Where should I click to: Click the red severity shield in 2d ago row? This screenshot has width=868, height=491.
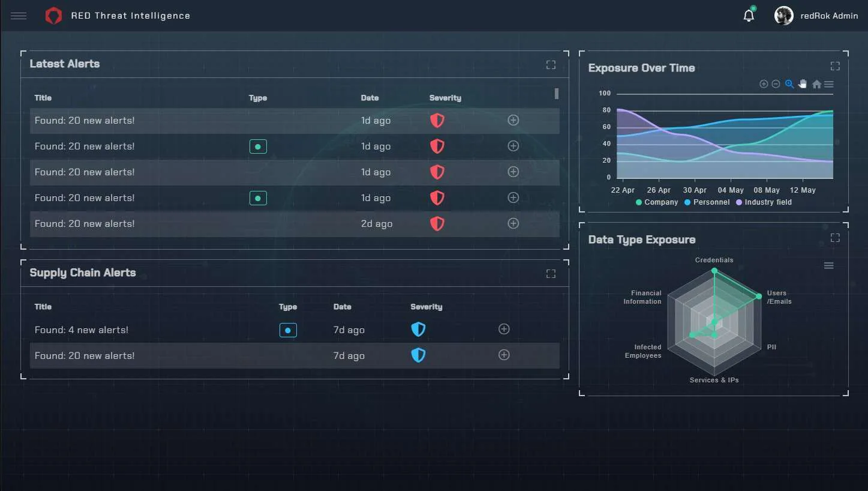pos(437,223)
